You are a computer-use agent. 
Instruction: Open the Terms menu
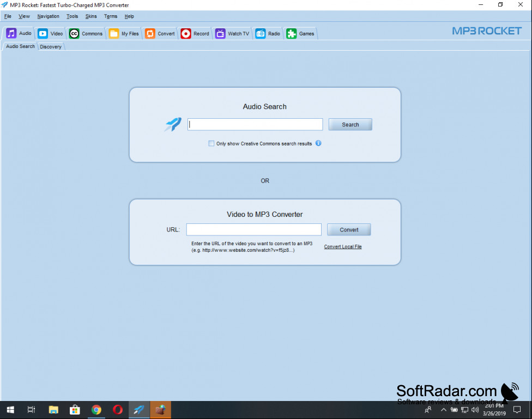[111, 16]
